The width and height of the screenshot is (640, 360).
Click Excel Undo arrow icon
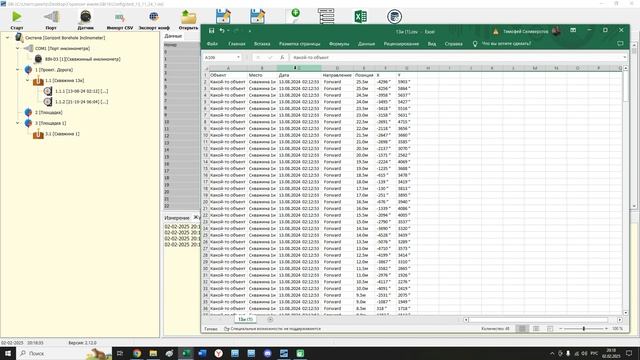tap(222, 31)
